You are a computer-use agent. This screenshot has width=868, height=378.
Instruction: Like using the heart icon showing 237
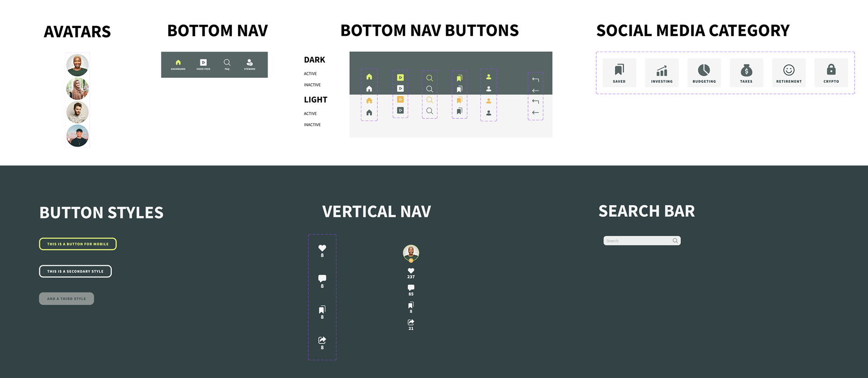(x=411, y=271)
